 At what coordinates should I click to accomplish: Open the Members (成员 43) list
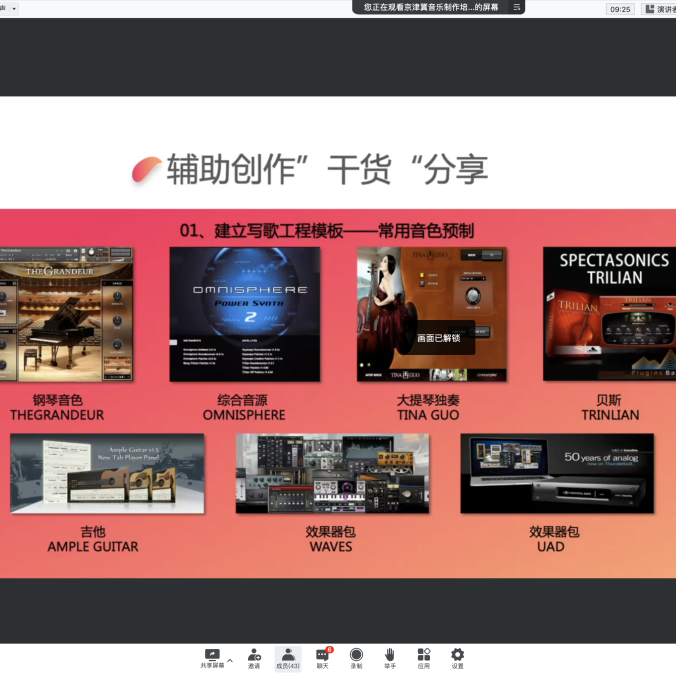pyautogui.click(x=288, y=658)
